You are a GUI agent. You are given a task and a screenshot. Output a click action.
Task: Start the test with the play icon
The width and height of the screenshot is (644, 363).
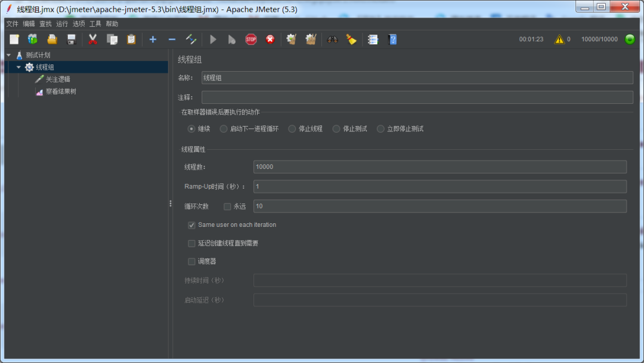click(213, 39)
